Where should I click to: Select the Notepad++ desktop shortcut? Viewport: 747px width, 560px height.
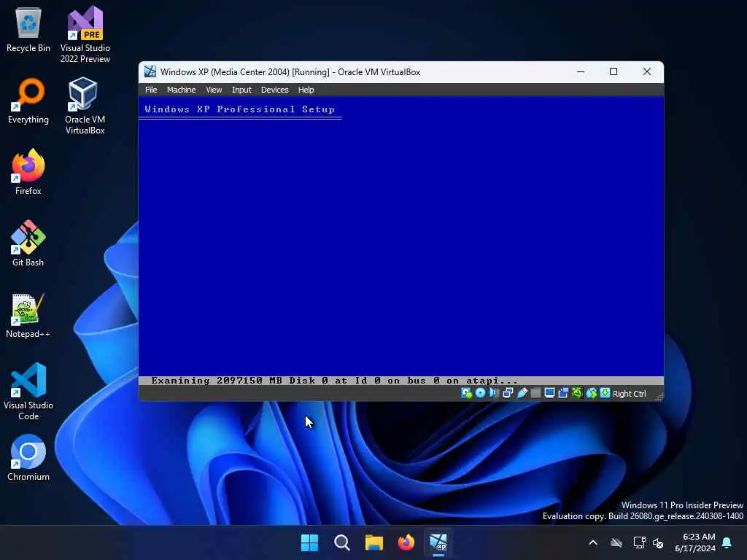tap(28, 315)
